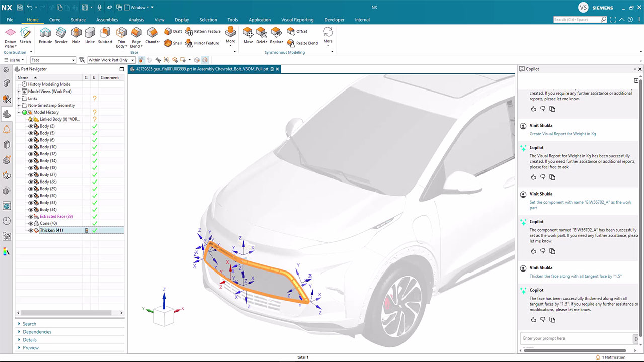Send the Copilot prompt with the arrow button
The height and width of the screenshot is (362, 644).
[636, 338]
